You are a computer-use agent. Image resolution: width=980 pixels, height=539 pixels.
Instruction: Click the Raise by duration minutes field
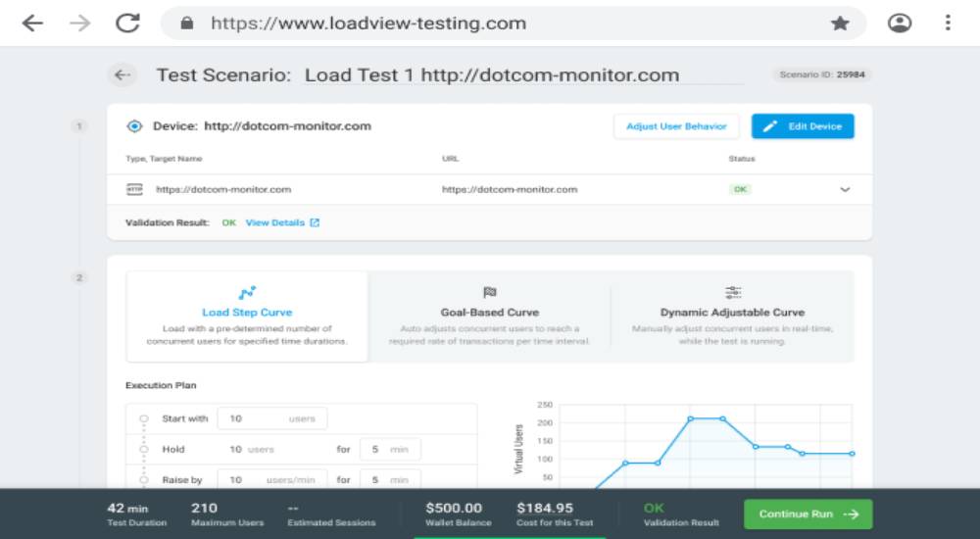pyautogui.click(x=390, y=479)
